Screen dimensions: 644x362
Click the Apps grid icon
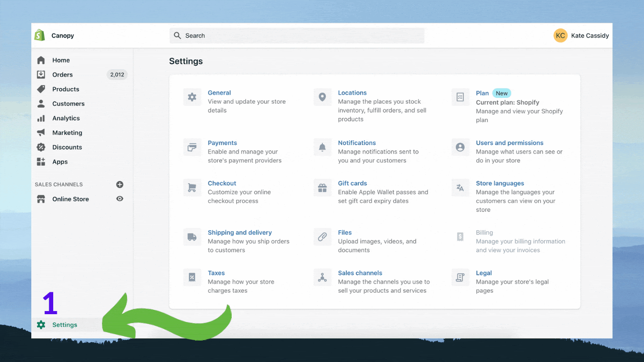(41, 162)
